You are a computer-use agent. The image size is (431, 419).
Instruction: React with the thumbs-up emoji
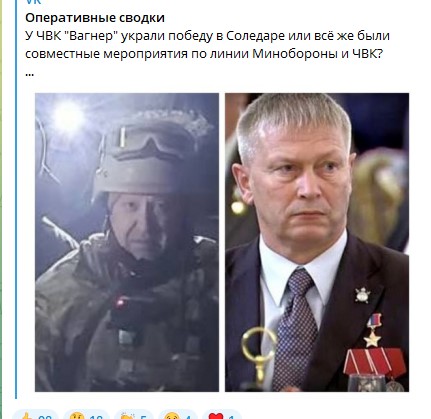(35, 415)
